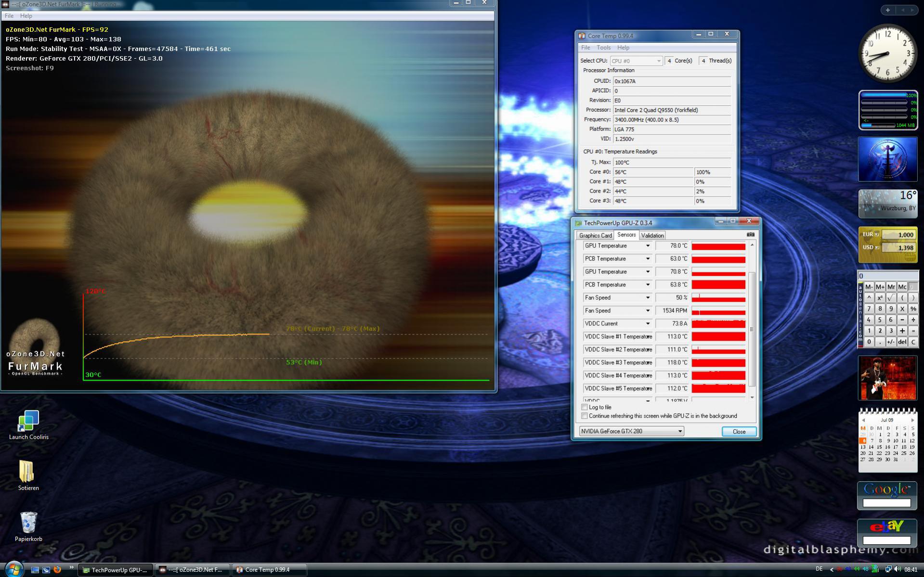Launch Firefox from the quick launch bar
Image resolution: width=924 pixels, height=577 pixels.
pos(57,569)
